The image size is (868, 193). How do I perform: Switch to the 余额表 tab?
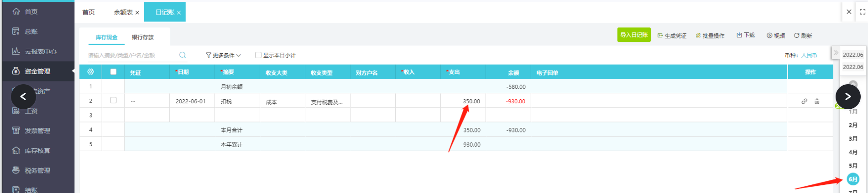(x=123, y=12)
